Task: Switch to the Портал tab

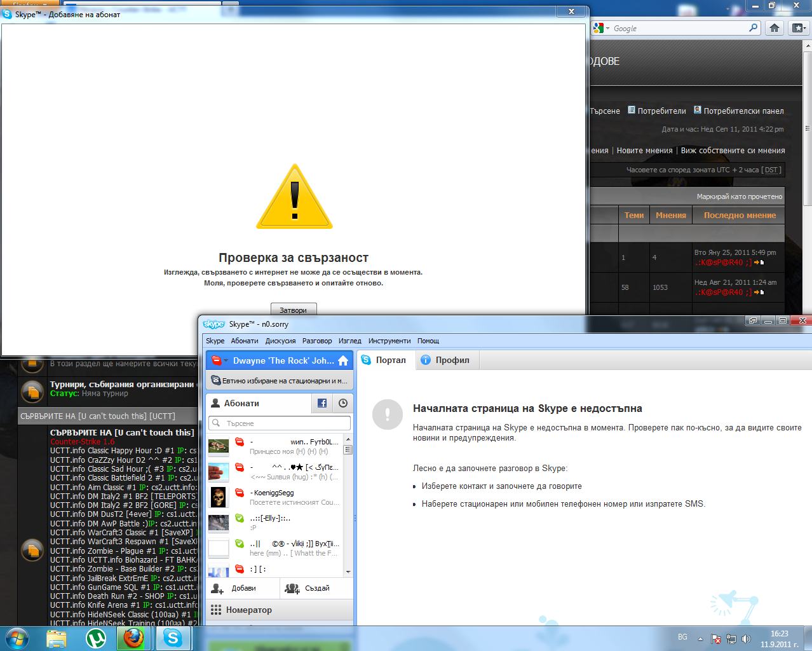Action: click(x=386, y=360)
